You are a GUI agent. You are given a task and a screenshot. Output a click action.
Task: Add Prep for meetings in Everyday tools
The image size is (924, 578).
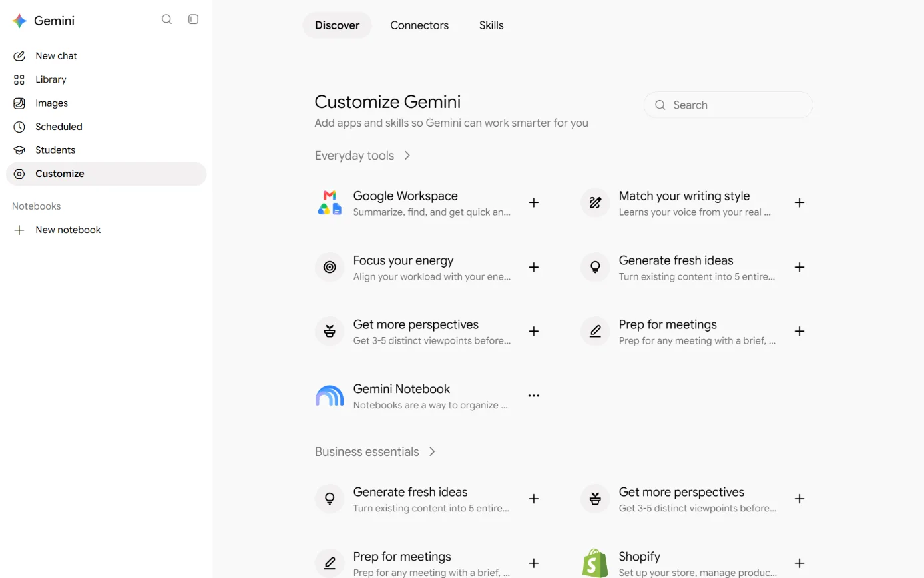click(800, 331)
